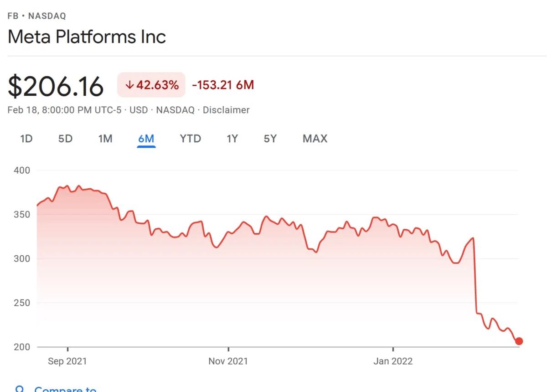The height and width of the screenshot is (392, 547).
Task: Click the Jan 2022 axis marker
Action: (393, 361)
